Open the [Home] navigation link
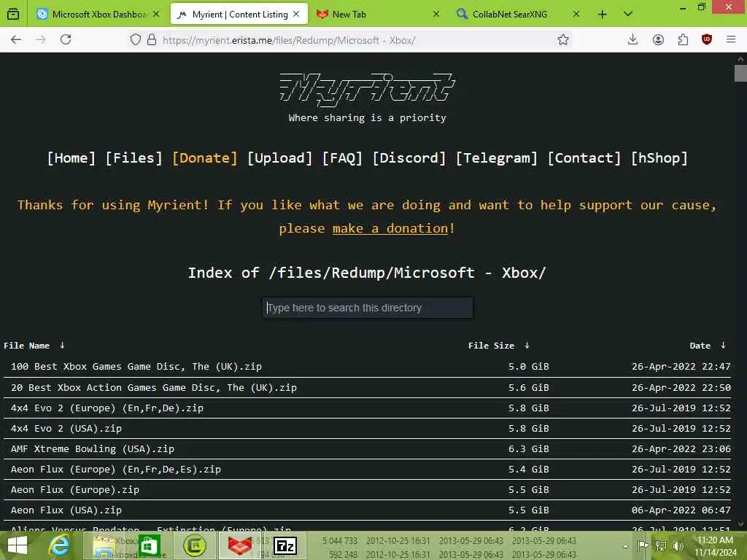This screenshot has width=747, height=560. (71, 158)
